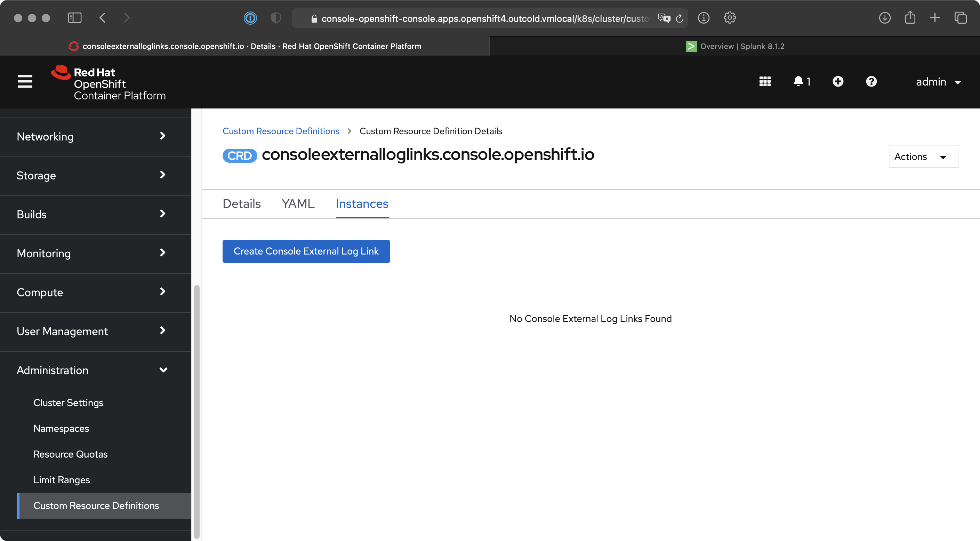
Task: Open the gear extension icon
Action: pos(729,18)
